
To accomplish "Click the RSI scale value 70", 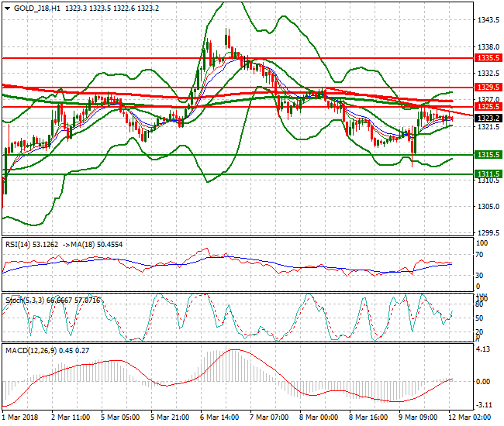I will 479,255.
